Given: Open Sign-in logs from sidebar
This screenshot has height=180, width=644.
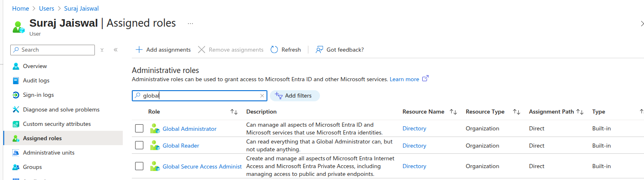Looking at the screenshot, I should click(x=38, y=95).
